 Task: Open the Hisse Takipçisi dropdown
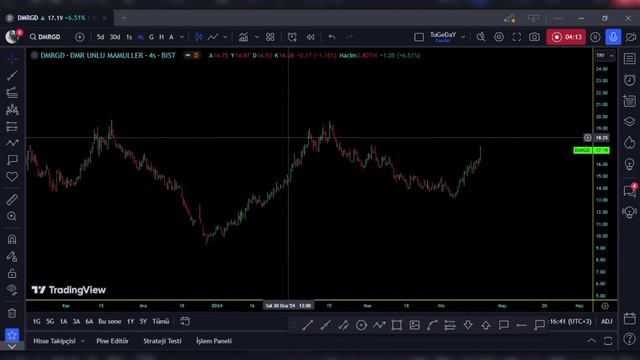[x=59, y=341]
